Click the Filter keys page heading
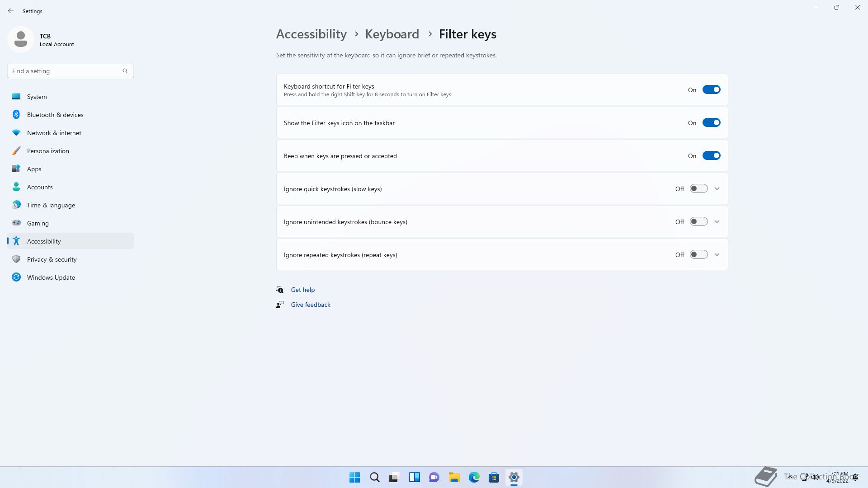The image size is (868, 488). pos(467,34)
